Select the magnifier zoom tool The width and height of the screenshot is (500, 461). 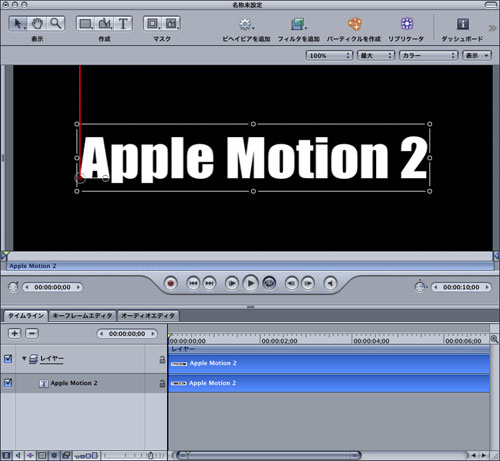click(56, 23)
